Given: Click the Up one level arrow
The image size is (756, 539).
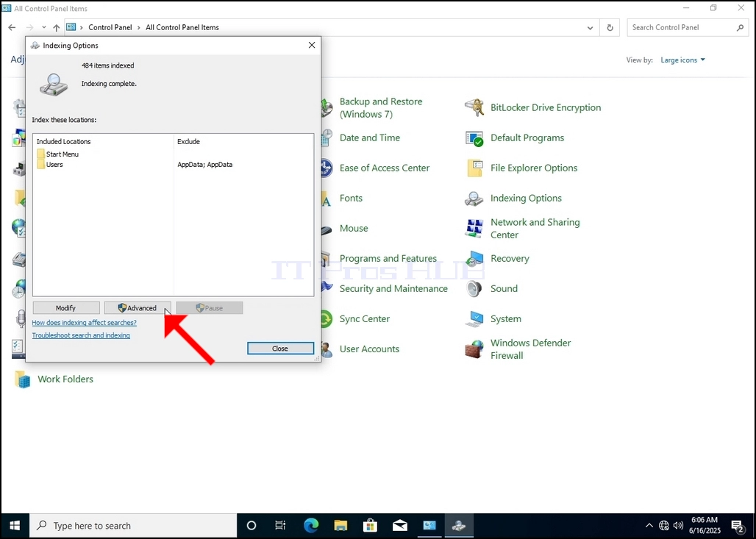Looking at the screenshot, I should (57, 27).
